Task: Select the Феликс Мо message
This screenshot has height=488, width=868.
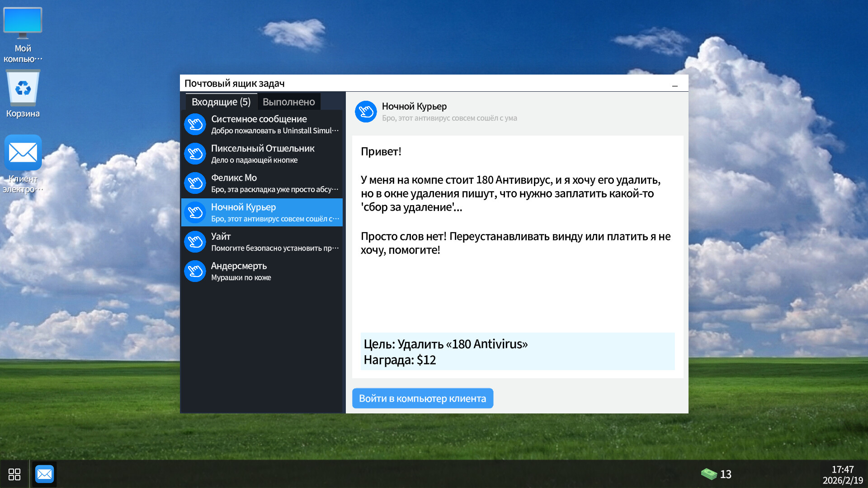Action: (262, 183)
